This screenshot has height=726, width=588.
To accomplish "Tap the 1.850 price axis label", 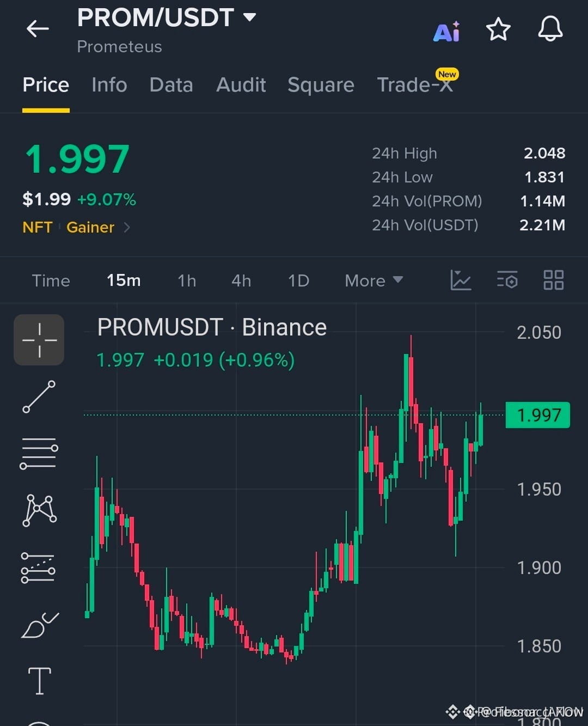I will pyautogui.click(x=539, y=646).
